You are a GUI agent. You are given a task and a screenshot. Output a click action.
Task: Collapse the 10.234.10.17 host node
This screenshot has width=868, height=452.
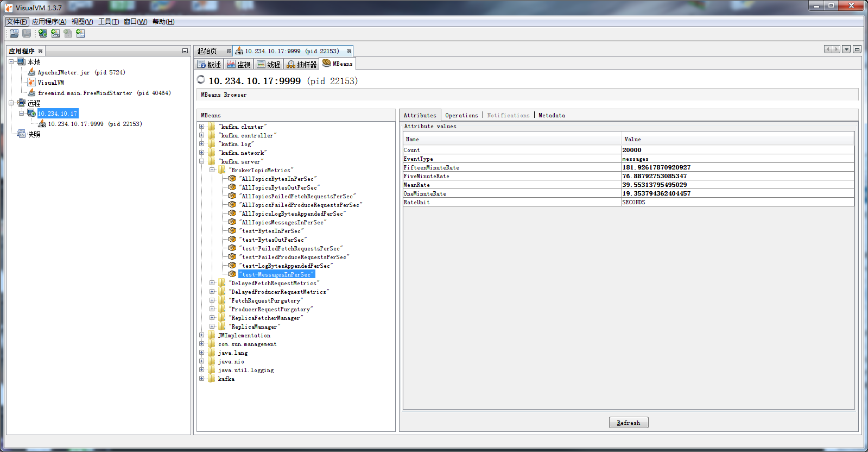coord(21,113)
